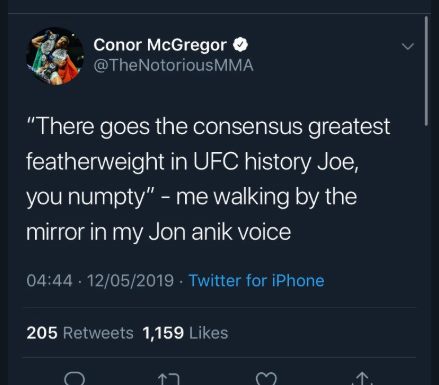The height and width of the screenshot is (385, 439).
Task: Select the 'Jon anik voice' text line
Action: point(158,232)
